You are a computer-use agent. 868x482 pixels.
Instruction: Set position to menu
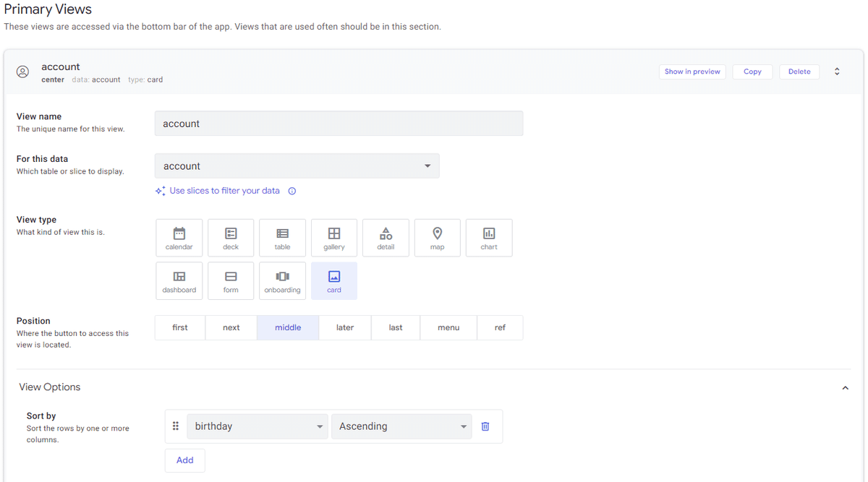(448, 327)
